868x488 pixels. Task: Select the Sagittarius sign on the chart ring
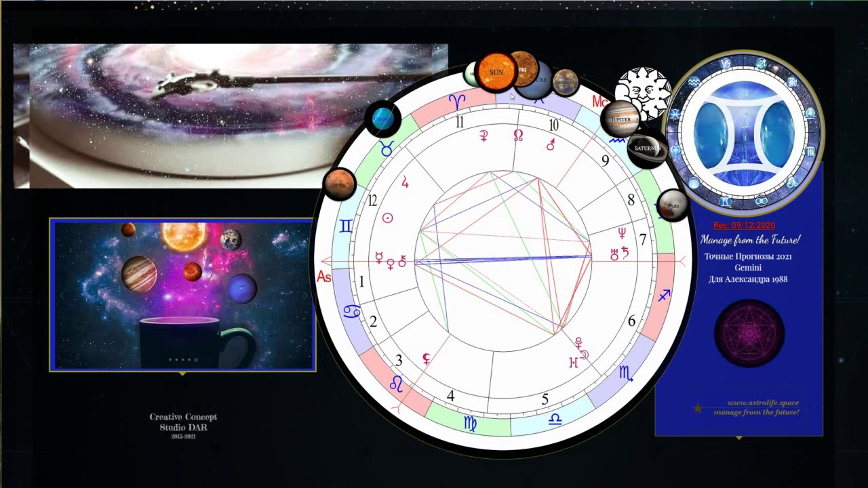pos(664,295)
